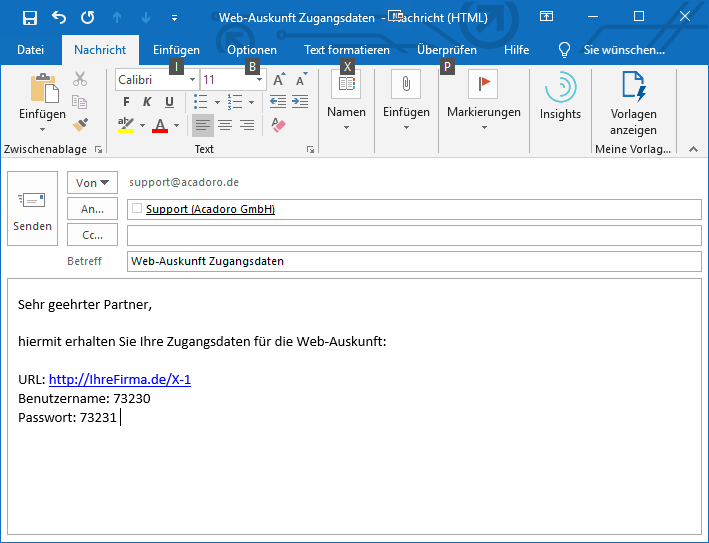Click the save icon in title bar
This screenshot has height=543, width=709.
tap(29, 17)
